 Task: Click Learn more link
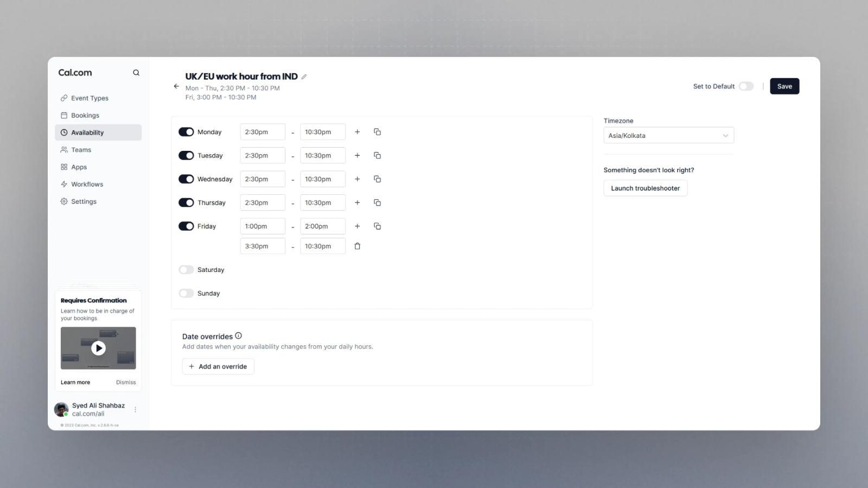pos(75,382)
